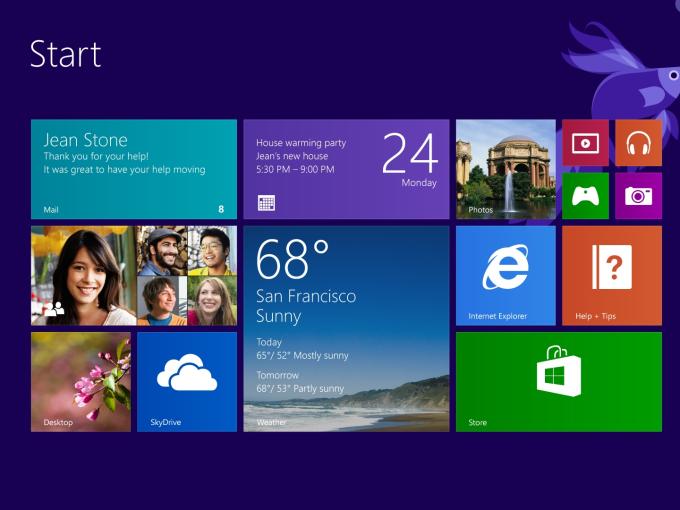Click the calendar grid icon
Viewport: 680px width, 510px height.
[266, 203]
